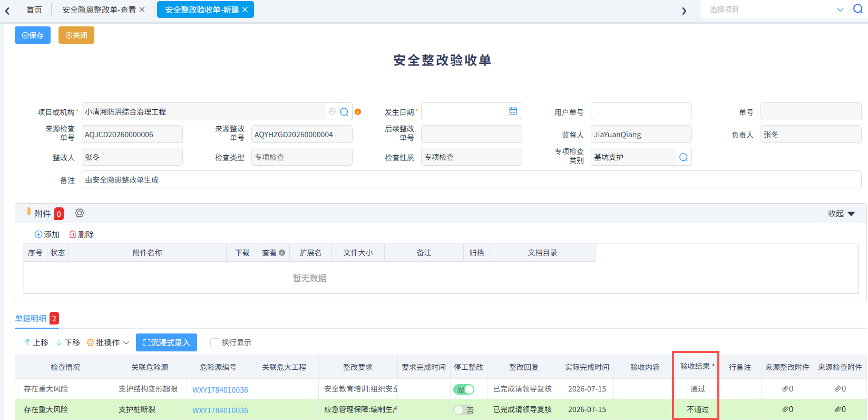Viewport: 868px width, 420px height.
Task: Click the 沉浸式录入 button
Action: click(x=167, y=342)
